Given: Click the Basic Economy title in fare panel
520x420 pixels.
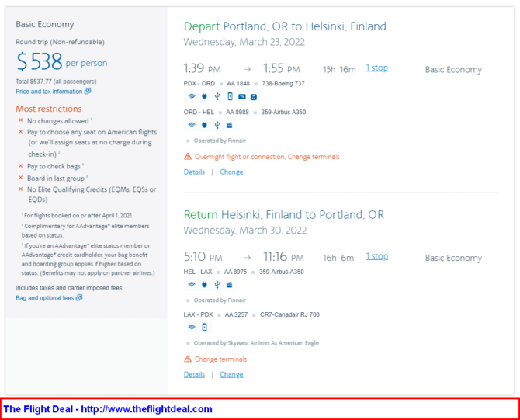Looking at the screenshot, I should tap(45, 25).
